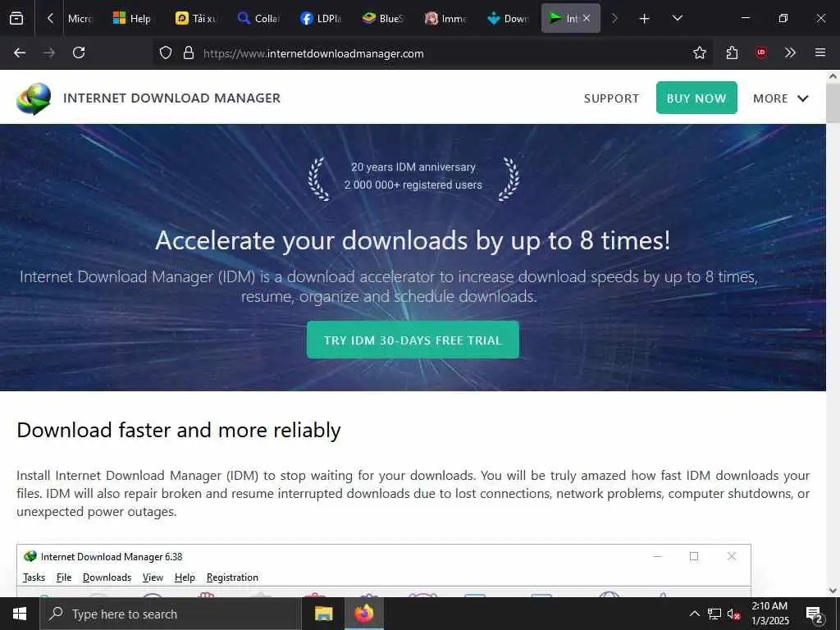
Task: Open the uBlock Origin extension icon
Action: click(x=760, y=52)
